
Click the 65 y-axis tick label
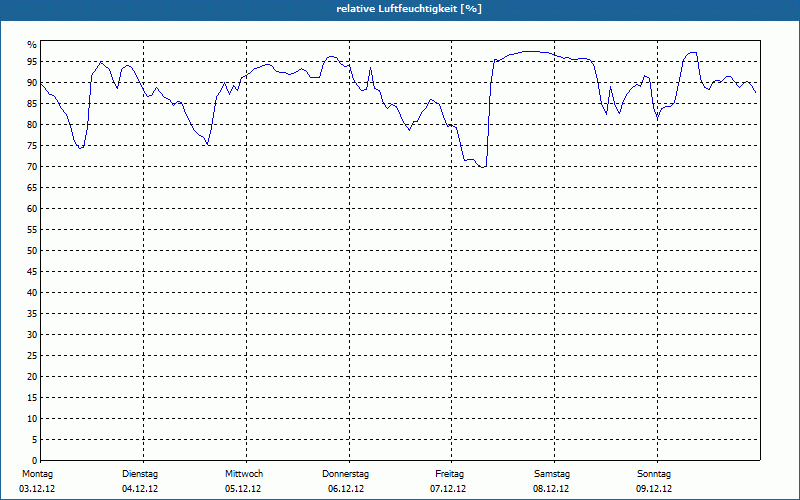(32, 188)
